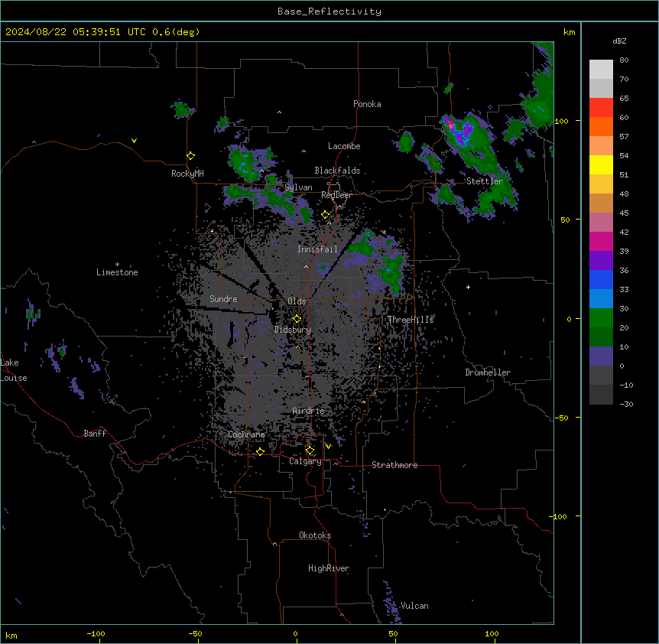Screen dimensions: 659x644
Task: Click the Innisfail label
Action: coord(318,249)
